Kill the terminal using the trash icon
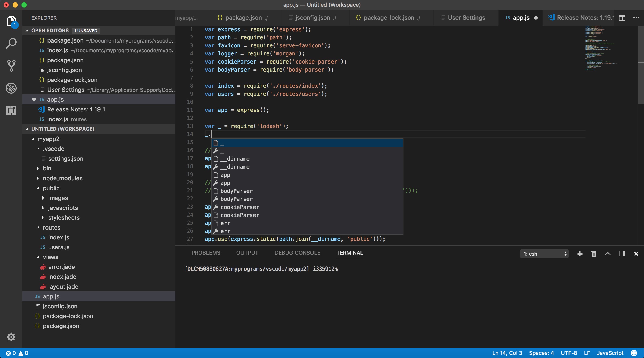Screen dimensions: 644x358 click(x=594, y=254)
